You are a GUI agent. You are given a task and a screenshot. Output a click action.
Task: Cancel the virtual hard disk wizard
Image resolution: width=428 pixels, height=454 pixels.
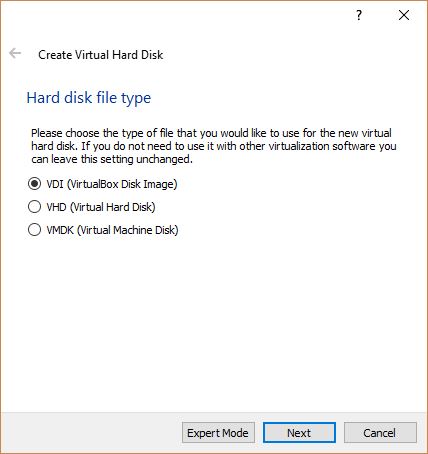[380, 433]
